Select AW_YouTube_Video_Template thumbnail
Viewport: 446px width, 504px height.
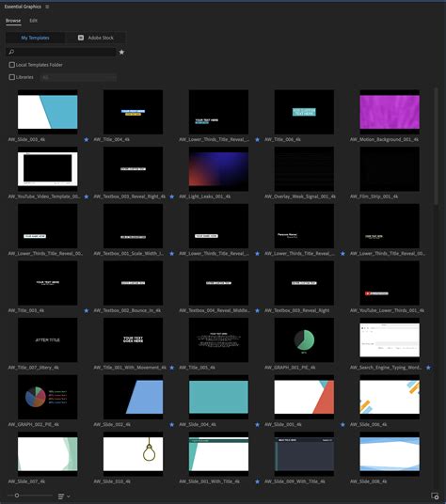[x=48, y=168]
